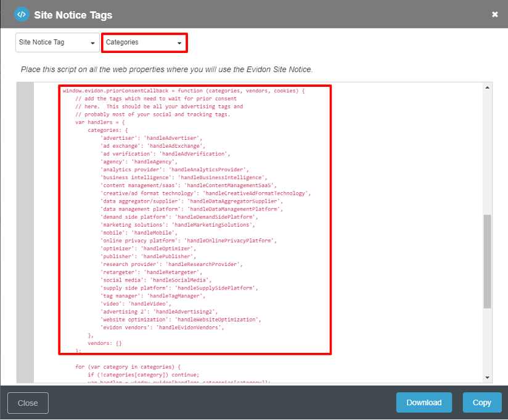Screen dimensions: 508x420
Task: Click the 'data aggregator/supplier' handler line
Action: click(192, 201)
